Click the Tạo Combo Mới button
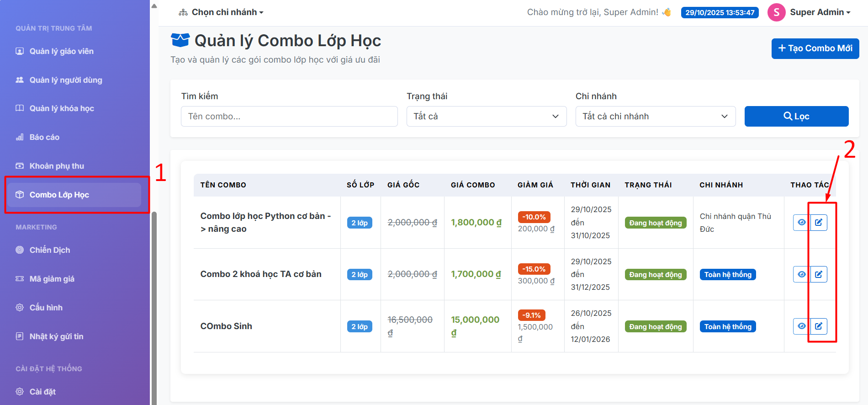Viewport: 868px width, 405px height. point(815,48)
